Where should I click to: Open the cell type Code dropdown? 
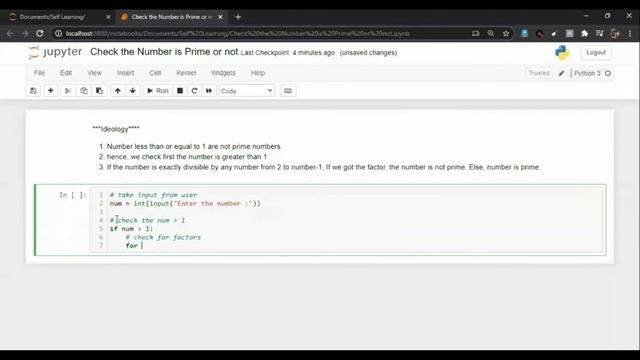tap(247, 91)
